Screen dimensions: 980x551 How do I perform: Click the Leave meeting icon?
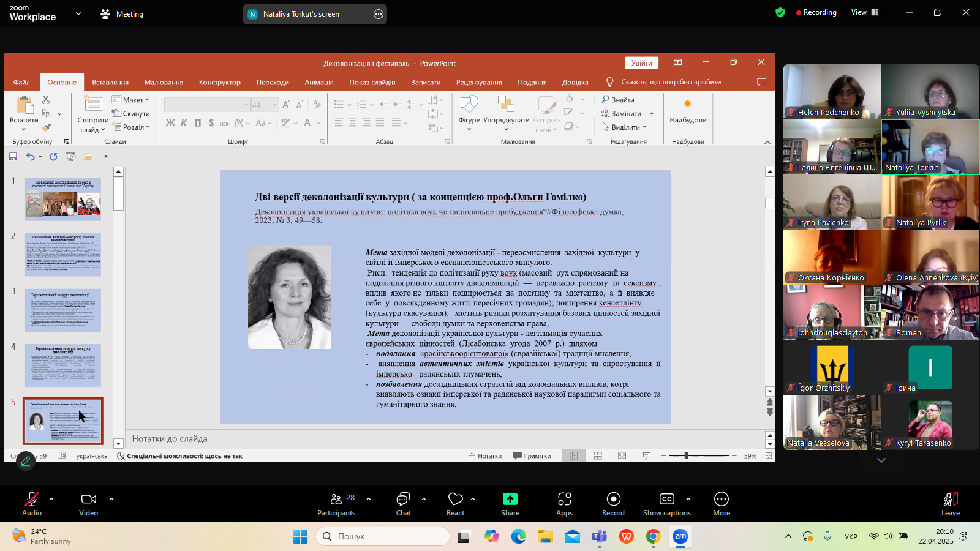click(x=950, y=500)
